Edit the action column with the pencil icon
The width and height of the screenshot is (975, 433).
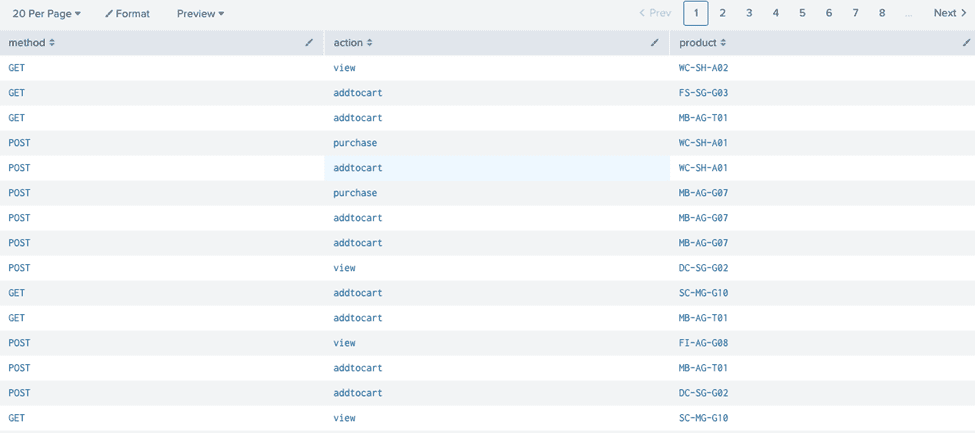(654, 43)
